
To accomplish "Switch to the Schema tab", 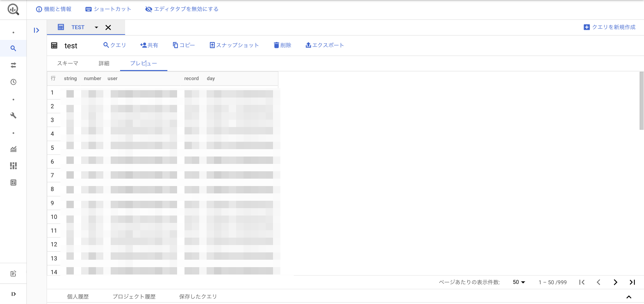I will [68, 63].
